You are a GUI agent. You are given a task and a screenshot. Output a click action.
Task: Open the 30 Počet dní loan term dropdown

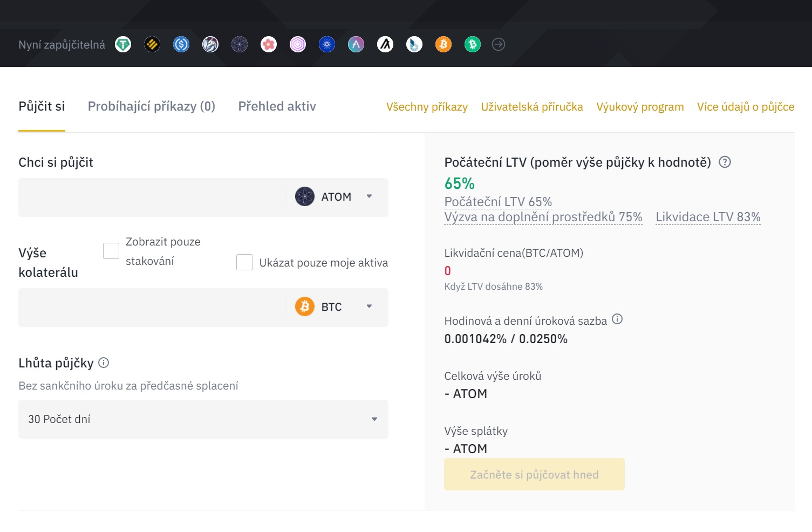point(203,419)
